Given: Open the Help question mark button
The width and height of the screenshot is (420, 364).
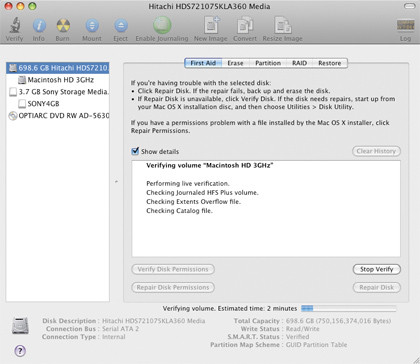Looking at the screenshot, I should point(20,351).
